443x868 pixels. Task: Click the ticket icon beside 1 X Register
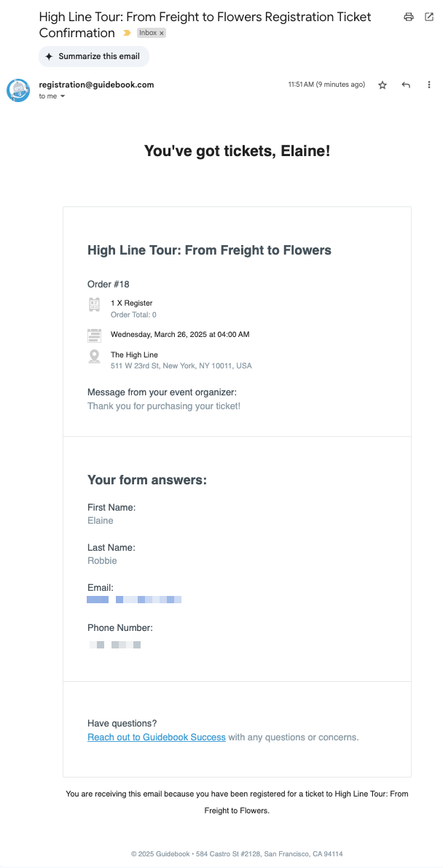(x=95, y=304)
